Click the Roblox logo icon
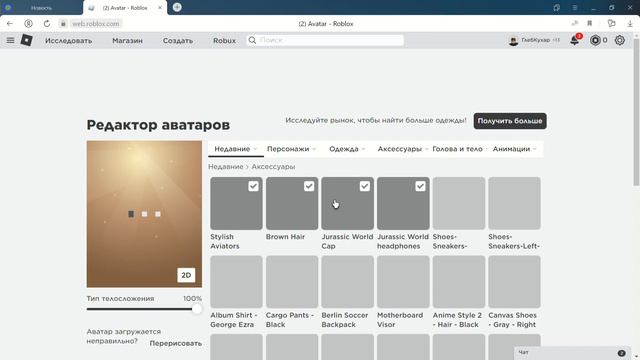640x360 pixels. pos(27,40)
